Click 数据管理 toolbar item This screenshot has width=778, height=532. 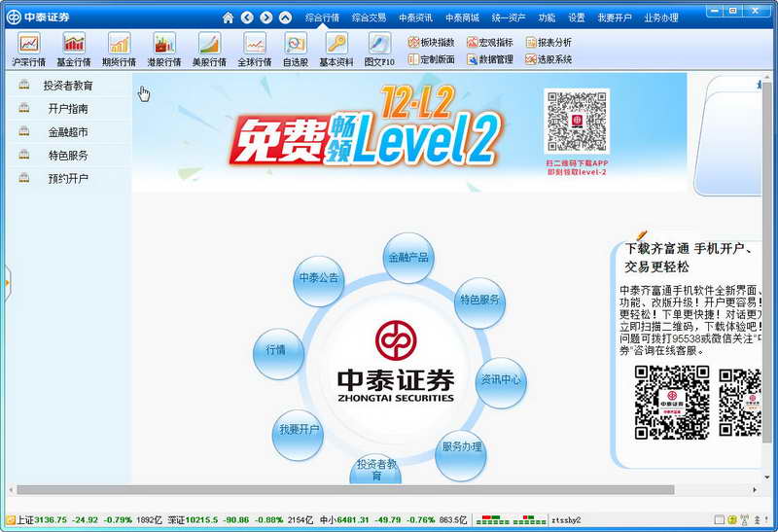click(490, 59)
